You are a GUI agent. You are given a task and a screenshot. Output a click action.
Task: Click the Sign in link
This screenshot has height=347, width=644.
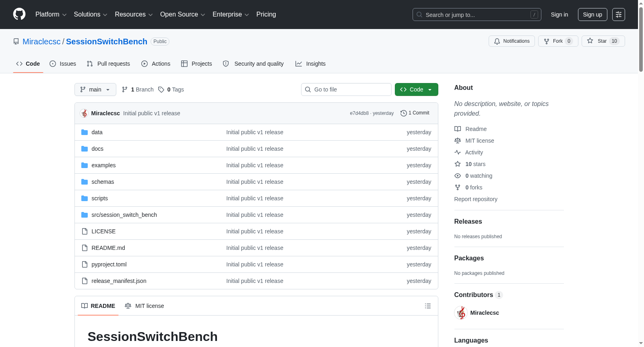559,15
